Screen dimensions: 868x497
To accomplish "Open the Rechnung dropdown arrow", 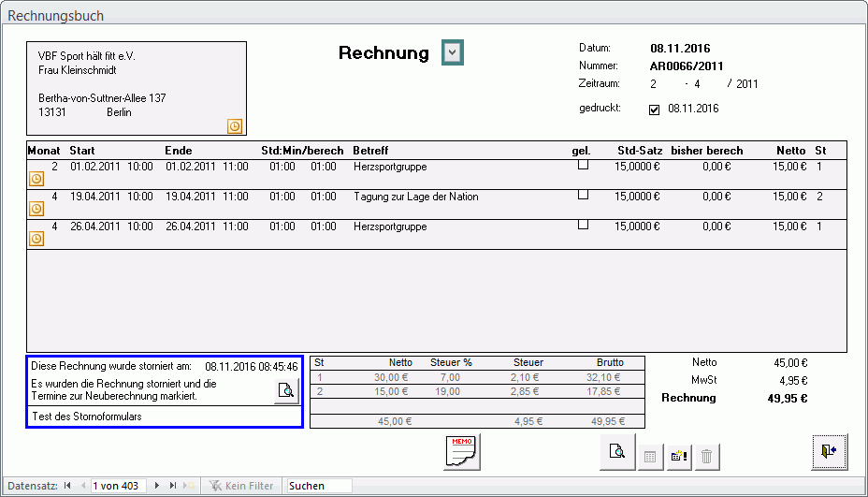I will [453, 53].
